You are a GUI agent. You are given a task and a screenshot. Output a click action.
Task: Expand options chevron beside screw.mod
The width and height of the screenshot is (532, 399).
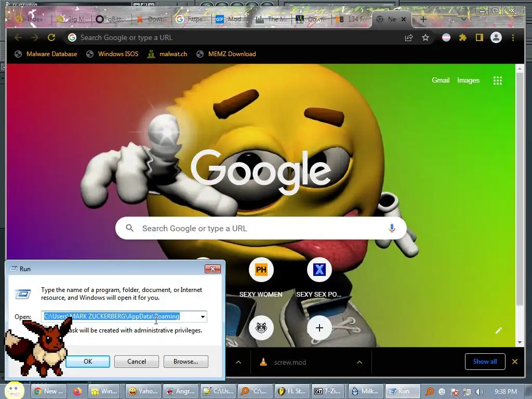point(360,362)
